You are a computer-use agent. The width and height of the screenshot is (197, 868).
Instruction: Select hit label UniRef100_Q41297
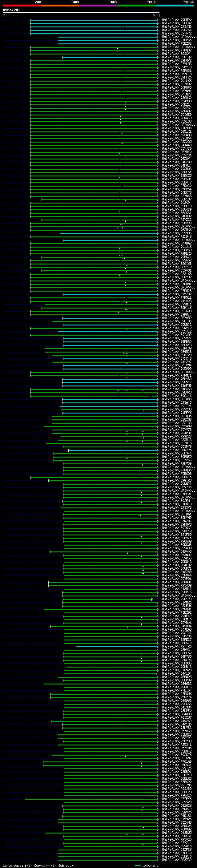click(x=177, y=362)
